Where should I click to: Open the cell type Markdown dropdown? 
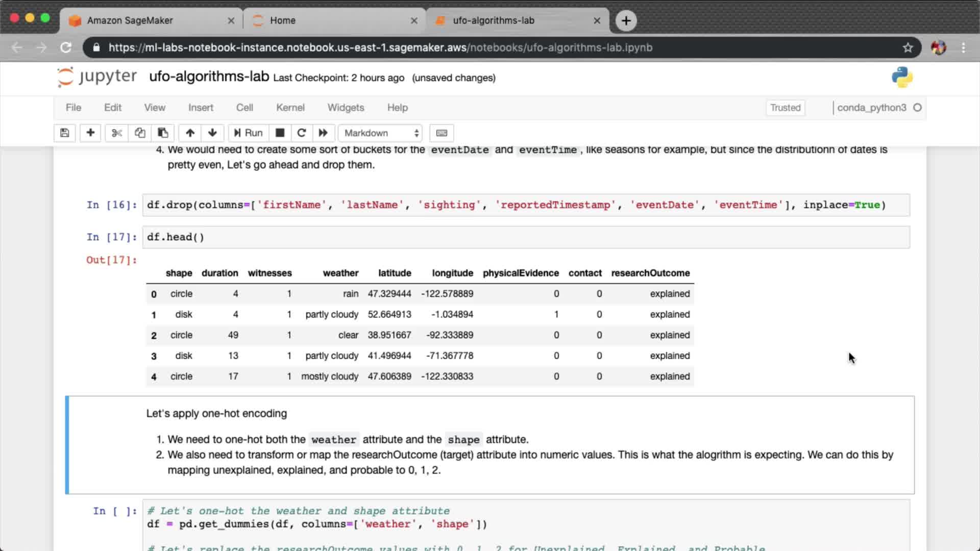381,133
